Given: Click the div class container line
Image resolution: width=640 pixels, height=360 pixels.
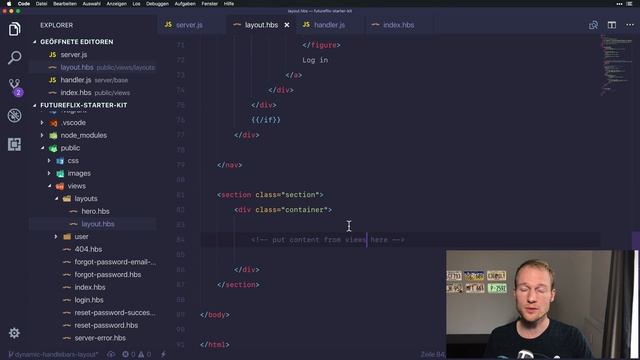Looking at the screenshot, I should click(283, 210).
